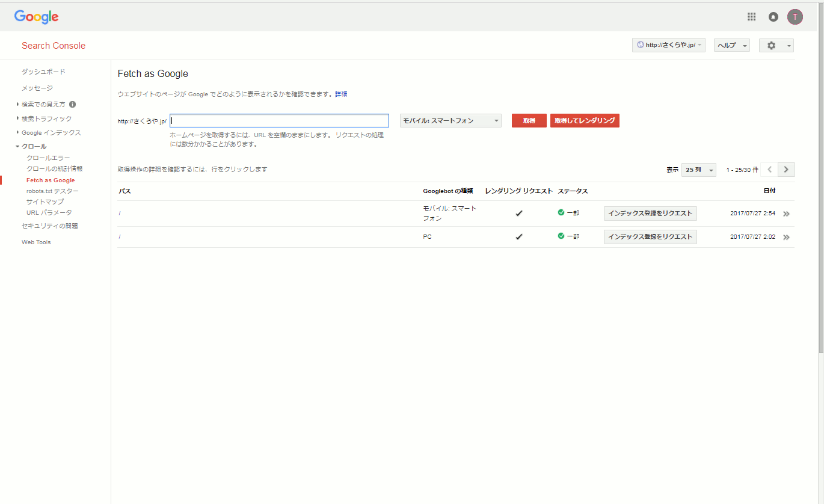Open サイトマップ page

click(45, 201)
